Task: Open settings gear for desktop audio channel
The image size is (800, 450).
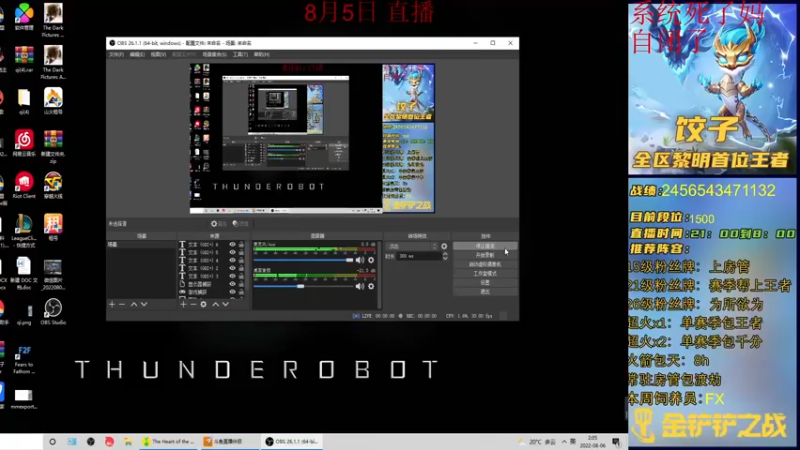Action: tap(371, 286)
